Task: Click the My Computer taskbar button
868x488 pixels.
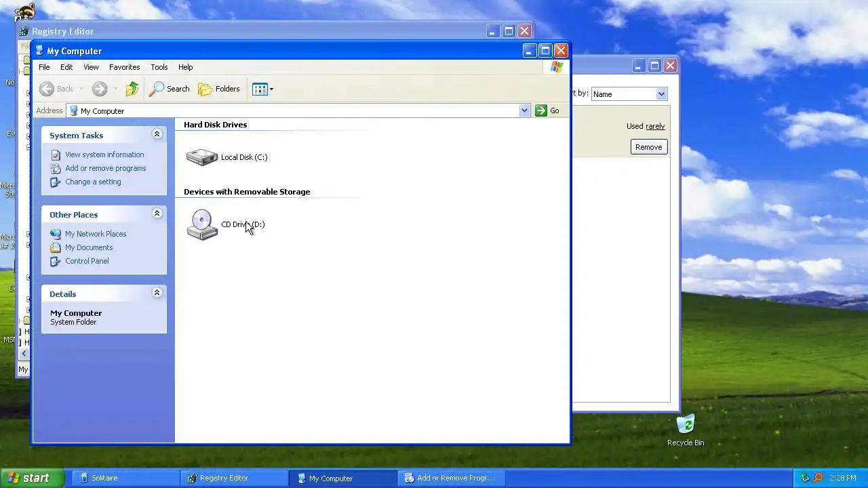Action: coord(343,478)
